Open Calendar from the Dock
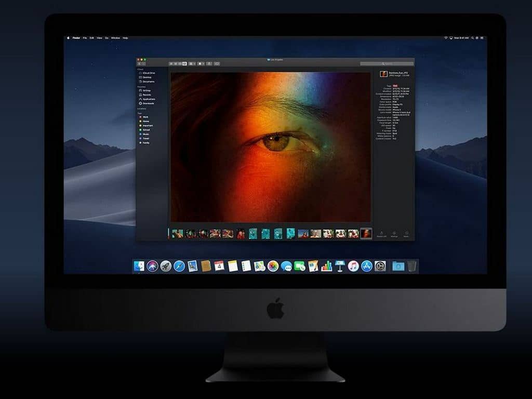The image size is (532, 399). pyautogui.click(x=219, y=267)
